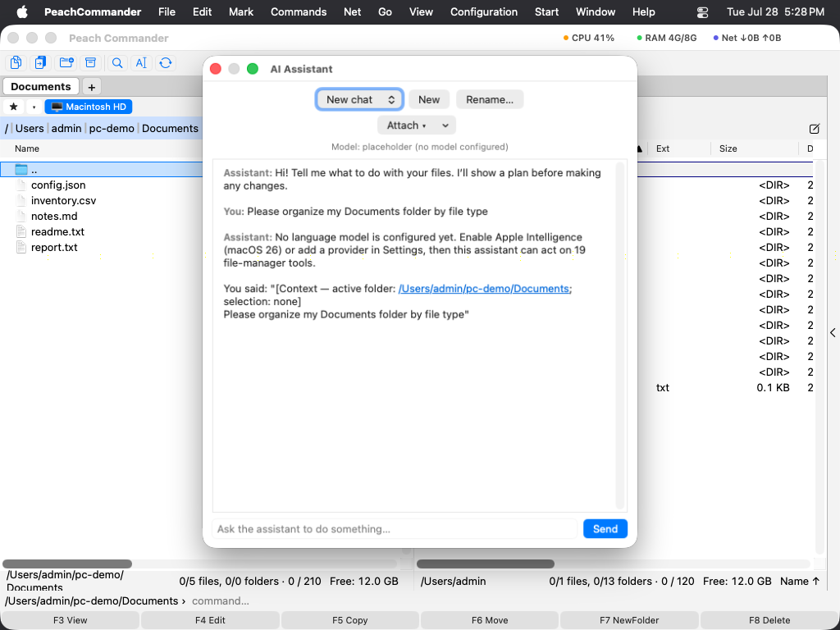Click the F3 View button

(71, 620)
